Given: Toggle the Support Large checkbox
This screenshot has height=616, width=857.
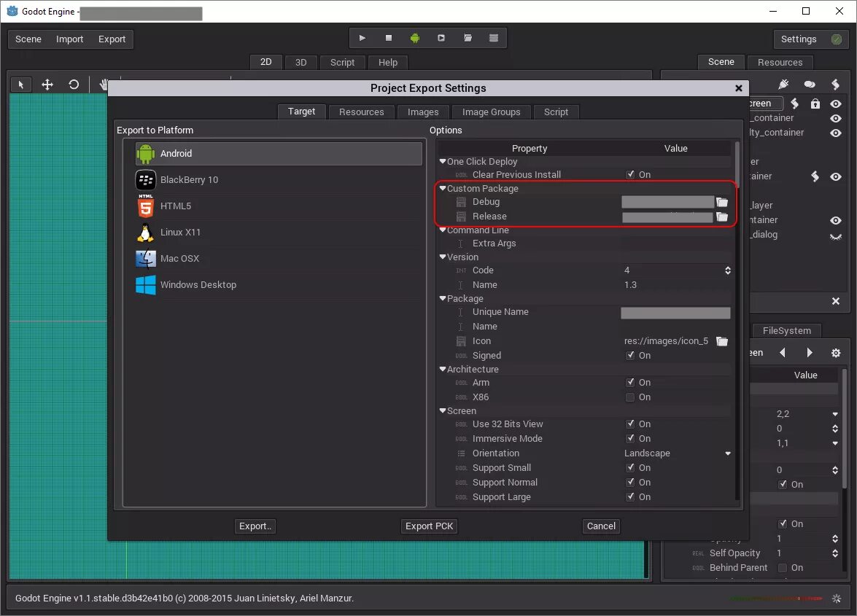Looking at the screenshot, I should pyautogui.click(x=630, y=497).
